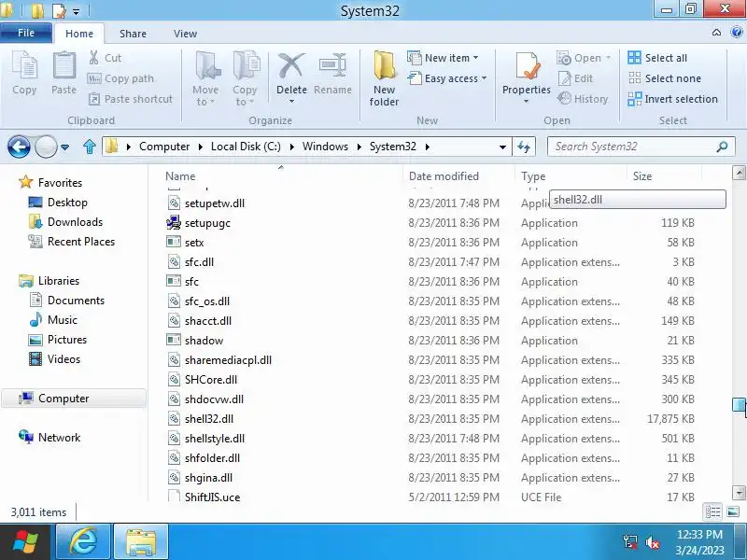This screenshot has height=560, width=747.
Task: Switch to the View tab
Action: click(x=185, y=34)
